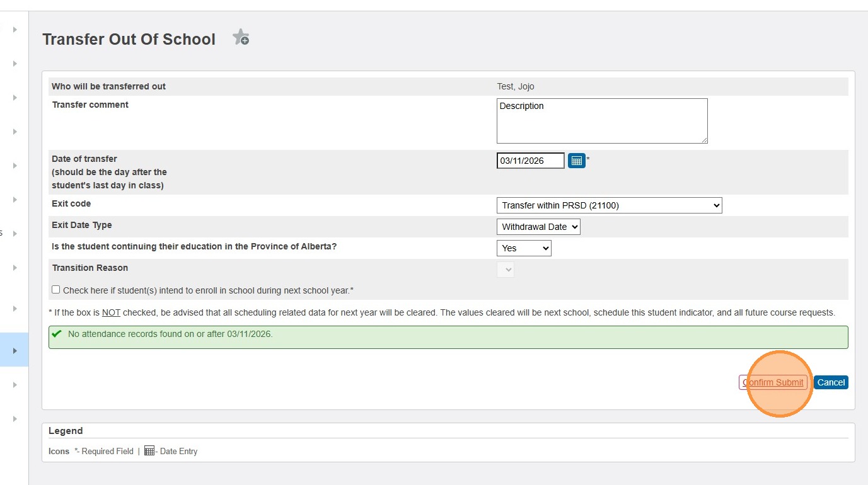This screenshot has height=485, width=868.
Task: Open the continuing education in Alberta dropdown
Action: pyautogui.click(x=524, y=248)
